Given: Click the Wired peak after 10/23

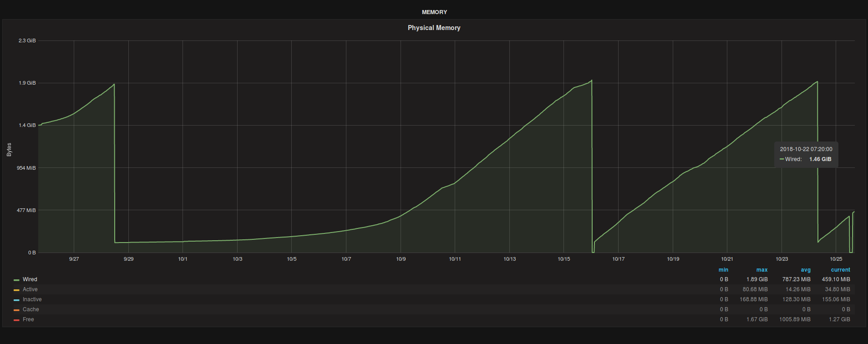Looking at the screenshot, I should [x=817, y=82].
